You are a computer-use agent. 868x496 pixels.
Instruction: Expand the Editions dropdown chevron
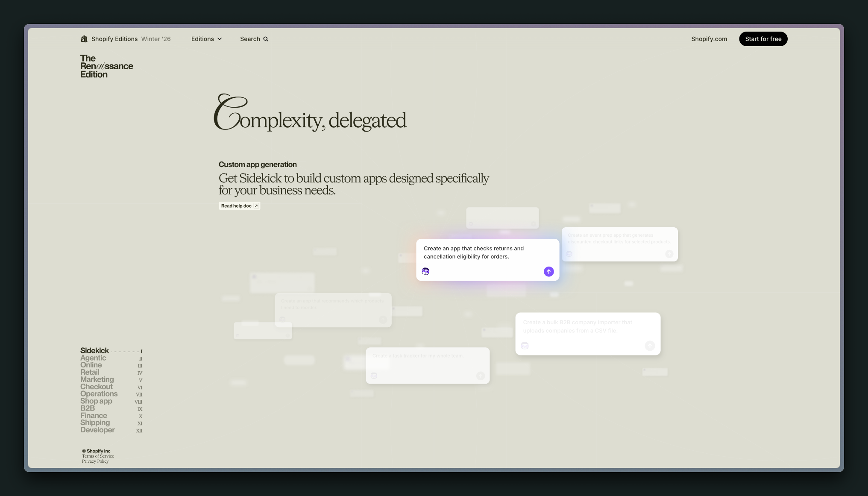click(220, 39)
